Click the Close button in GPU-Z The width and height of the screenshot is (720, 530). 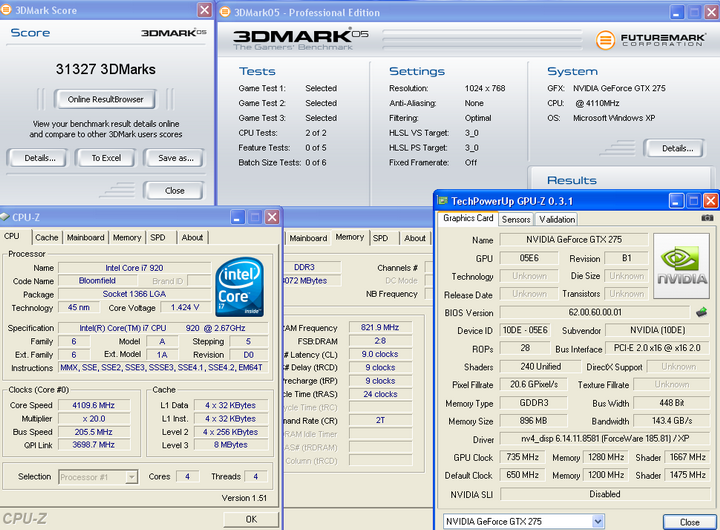click(x=690, y=522)
